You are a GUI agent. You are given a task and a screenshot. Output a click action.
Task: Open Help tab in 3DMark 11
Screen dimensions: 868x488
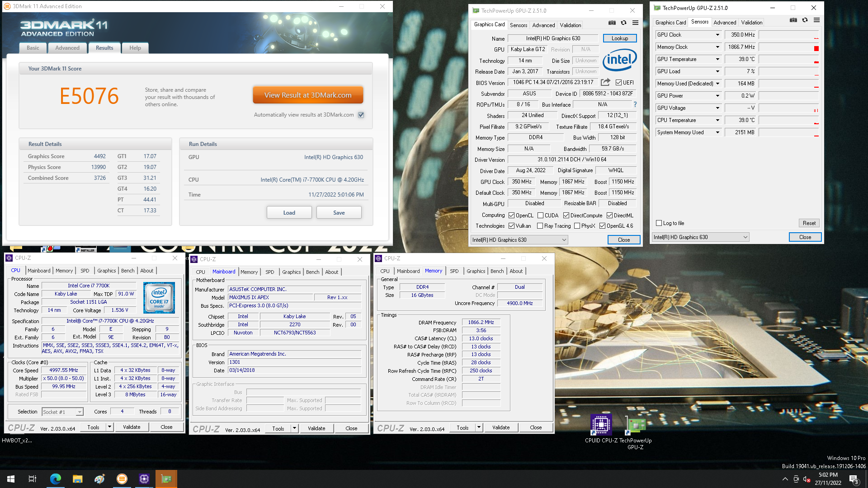point(135,48)
